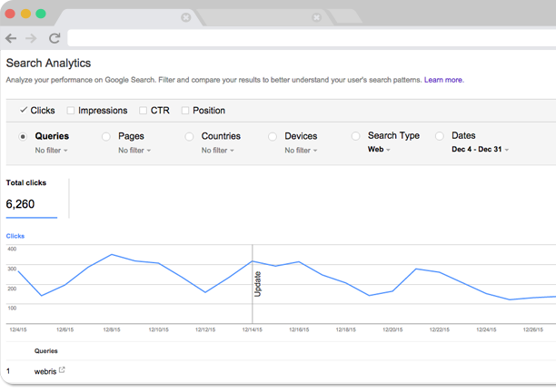This screenshot has height=392, width=556.
Task: Enable the Impressions checkbox
Action: [72, 111]
